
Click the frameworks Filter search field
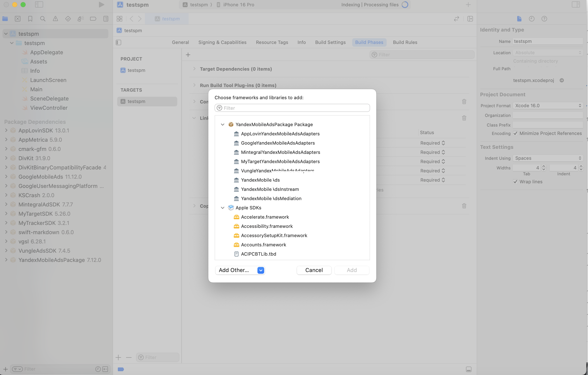pyautogui.click(x=292, y=108)
